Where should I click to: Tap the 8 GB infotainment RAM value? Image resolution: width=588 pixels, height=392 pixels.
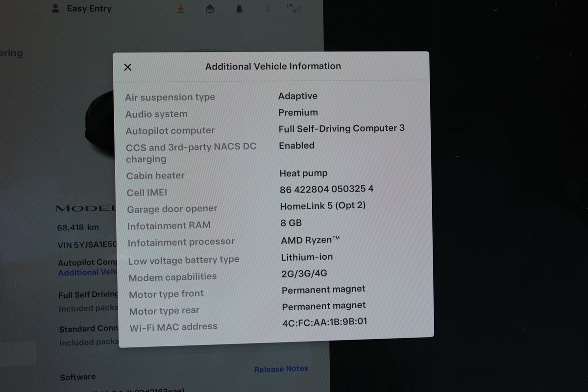pyautogui.click(x=291, y=223)
